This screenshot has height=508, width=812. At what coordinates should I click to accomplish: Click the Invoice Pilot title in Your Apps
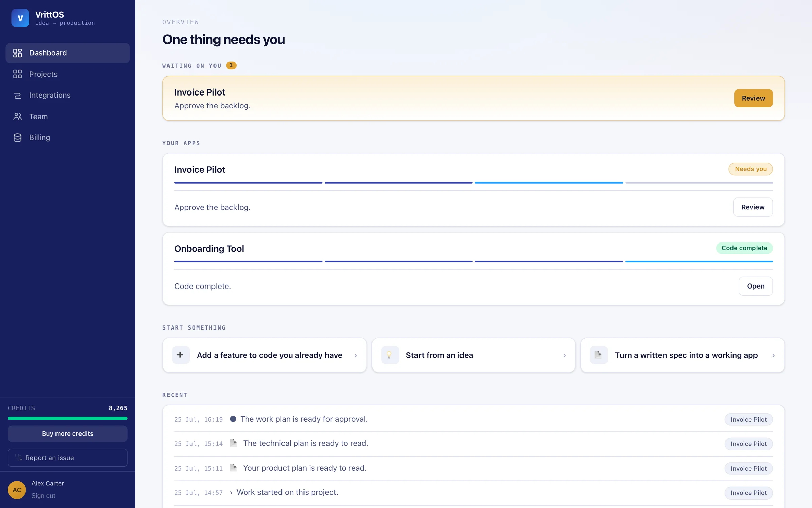coord(200,169)
